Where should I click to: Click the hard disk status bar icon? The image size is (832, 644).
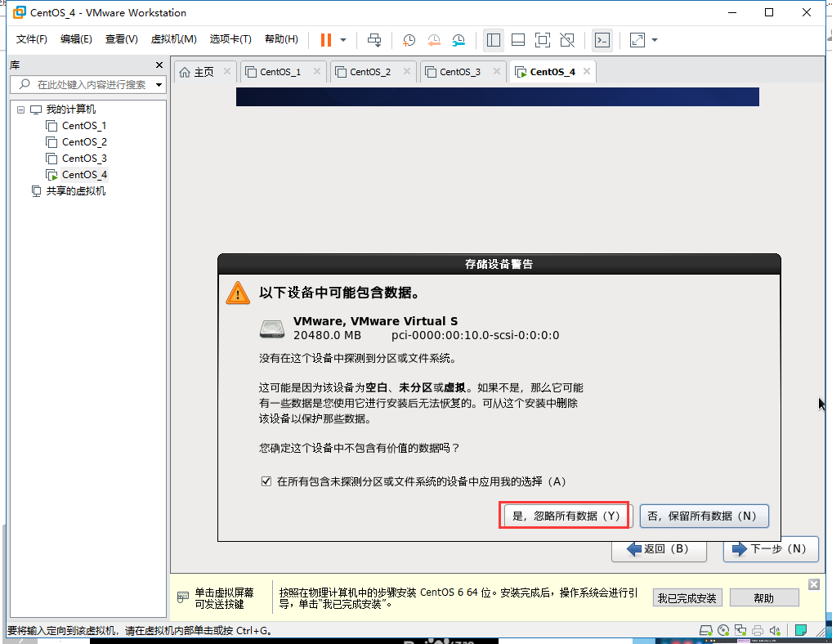[705, 631]
